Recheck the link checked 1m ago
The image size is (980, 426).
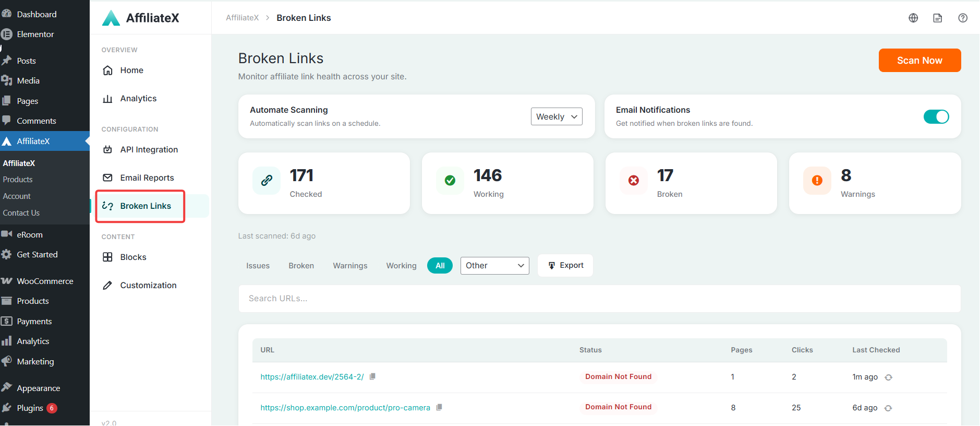889,377
